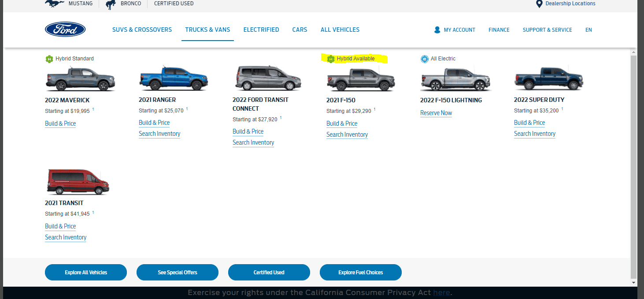
Task: Switch language using the EN selector
Action: (x=588, y=30)
